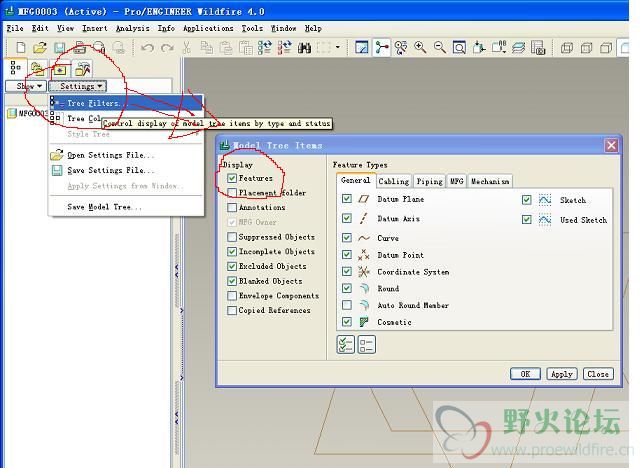The height and width of the screenshot is (468, 644).
Task: Open the Model Tree navigator tab icon
Action: [x=15, y=67]
